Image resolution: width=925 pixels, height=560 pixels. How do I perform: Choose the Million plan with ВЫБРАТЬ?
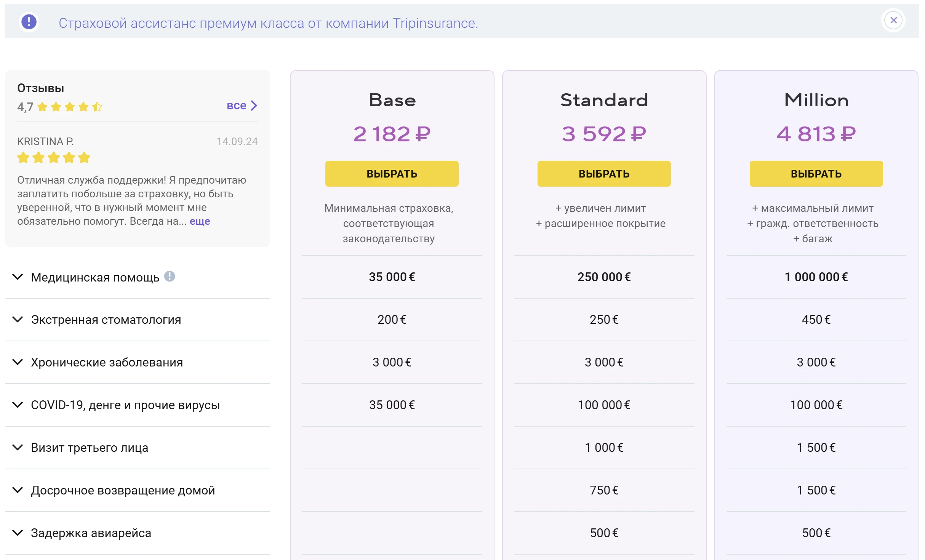(816, 174)
